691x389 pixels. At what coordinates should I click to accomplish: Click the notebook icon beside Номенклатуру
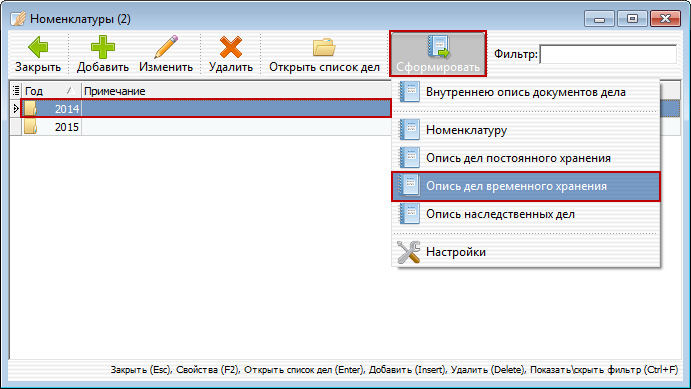[409, 130]
